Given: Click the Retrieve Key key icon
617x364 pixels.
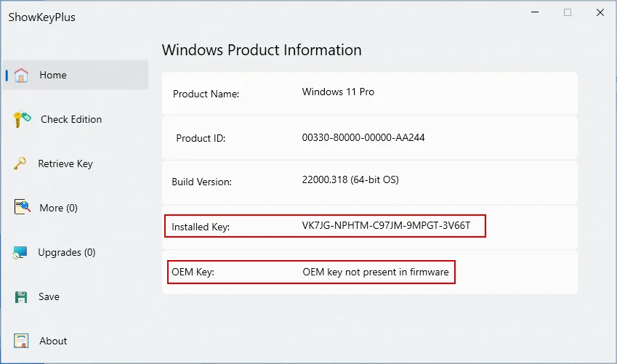Looking at the screenshot, I should [x=20, y=164].
